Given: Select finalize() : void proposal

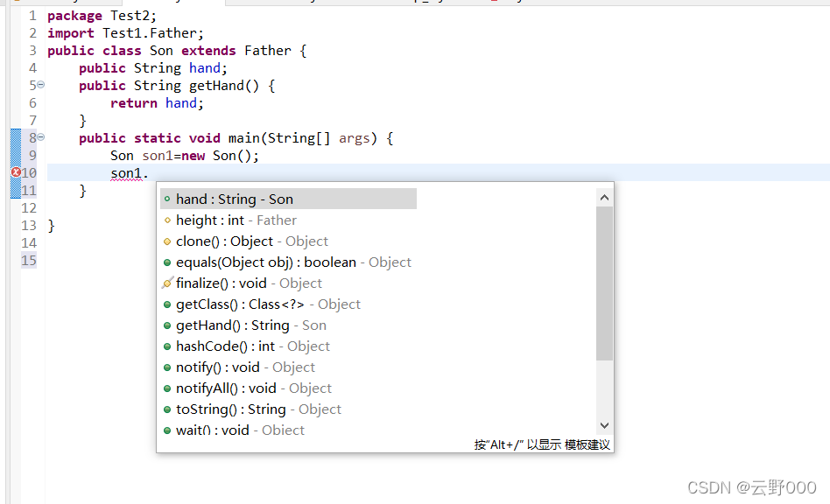Looking at the screenshot, I should (249, 283).
